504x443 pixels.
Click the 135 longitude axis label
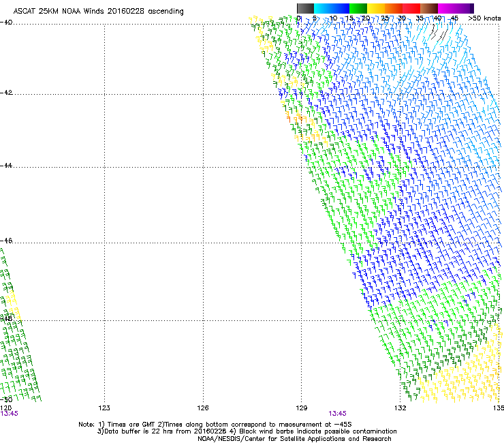click(499, 408)
